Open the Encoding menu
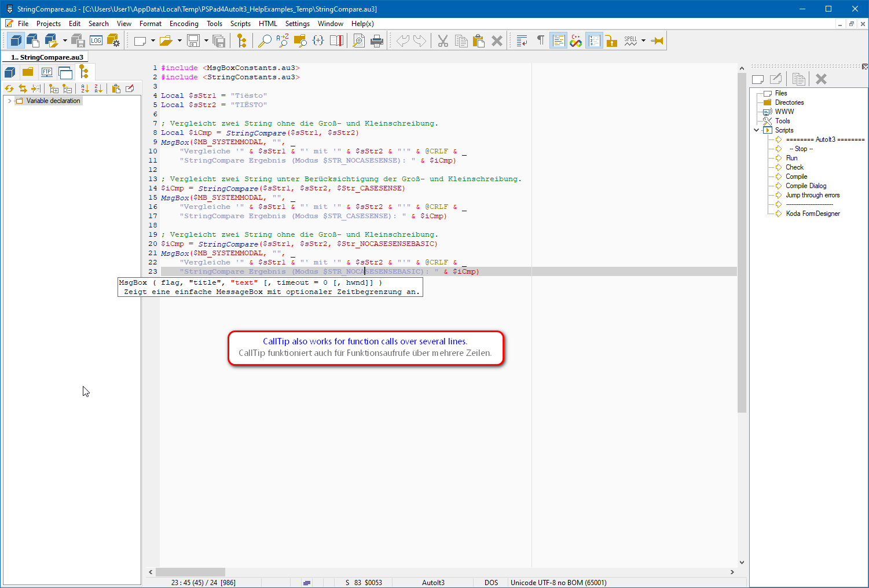The image size is (869, 588). pyautogui.click(x=184, y=24)
